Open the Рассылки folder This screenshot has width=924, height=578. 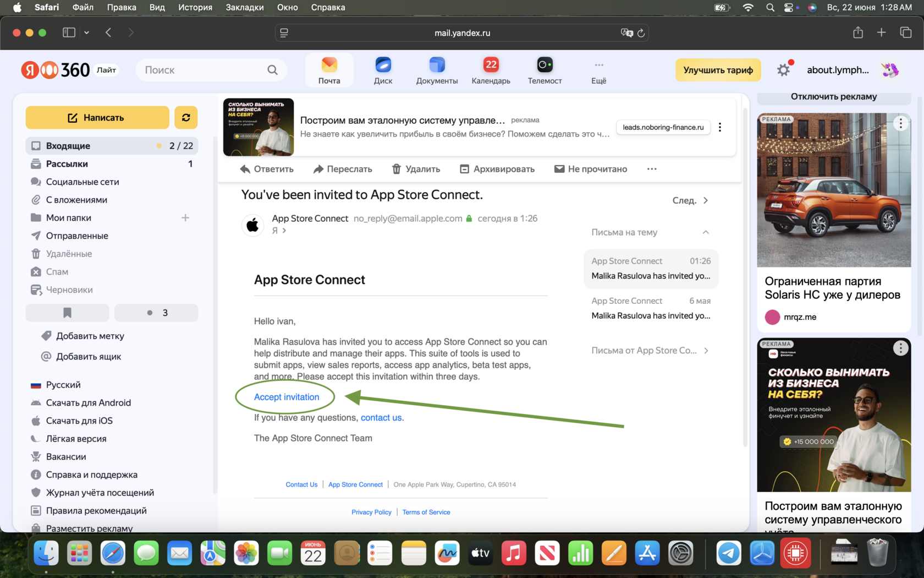point(112,164)
